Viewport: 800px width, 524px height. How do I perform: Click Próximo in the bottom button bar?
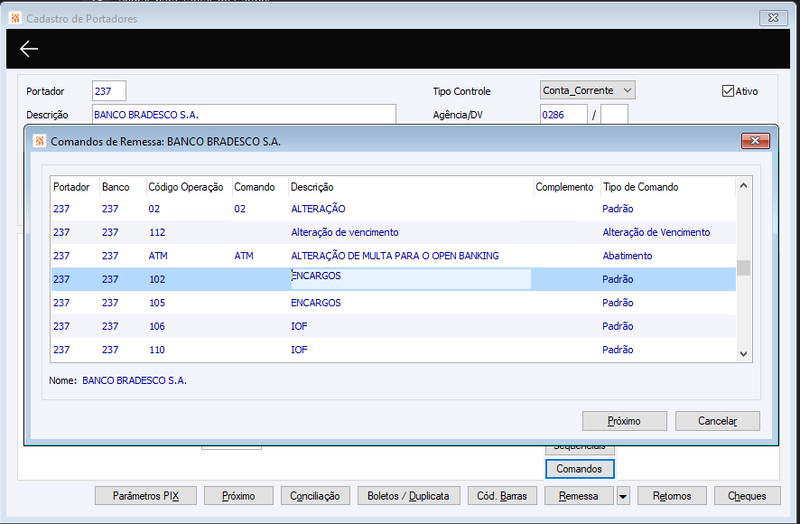click(x=239, y=496)
